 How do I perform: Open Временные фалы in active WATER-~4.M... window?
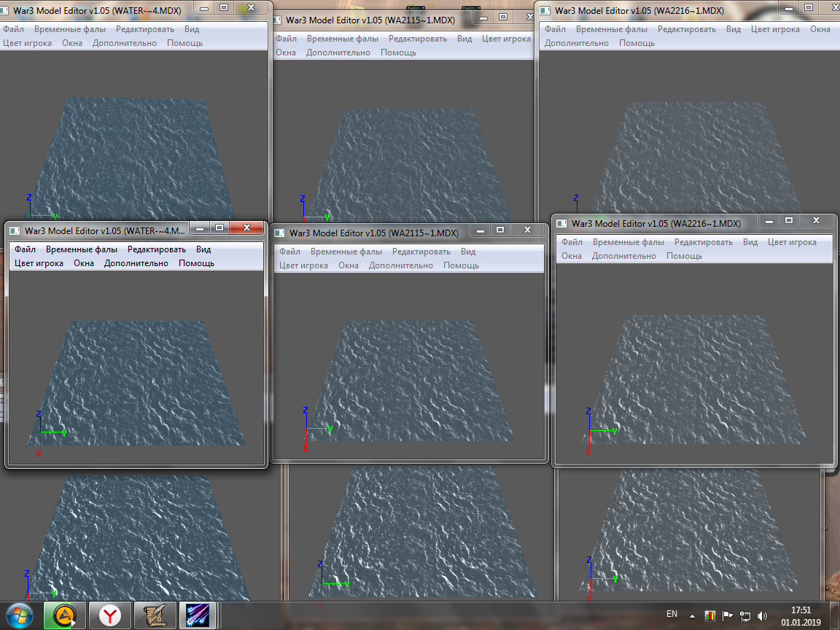pyautogui.click(x=82, y=249)
